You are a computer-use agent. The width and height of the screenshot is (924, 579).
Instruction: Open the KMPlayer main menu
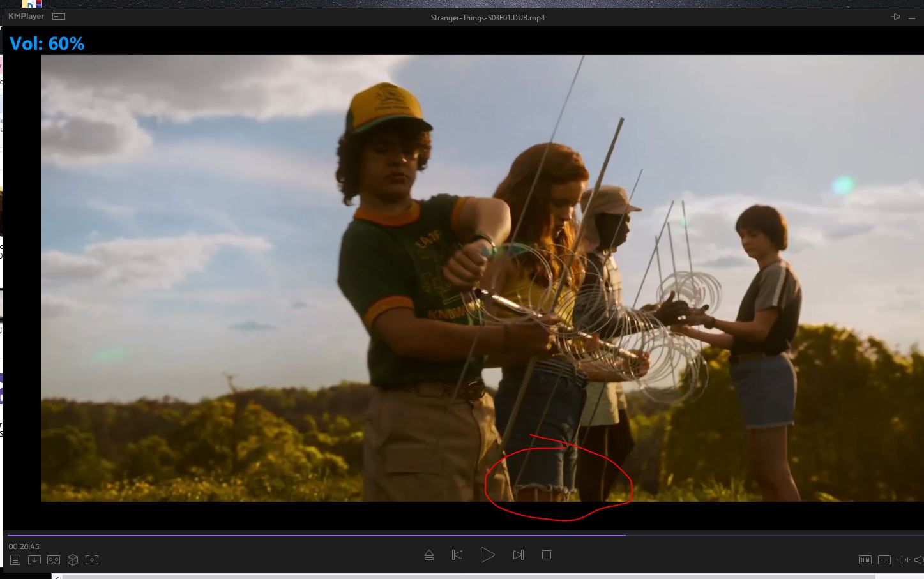(x=26, y=17)
